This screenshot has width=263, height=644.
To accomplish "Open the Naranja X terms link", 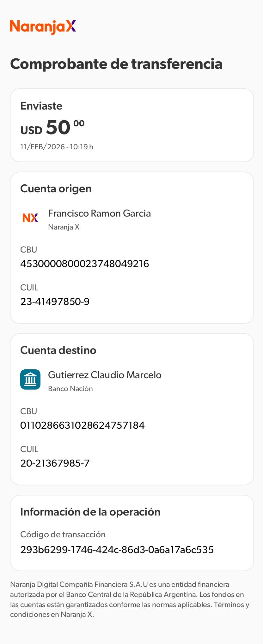I will pos(77,614).
